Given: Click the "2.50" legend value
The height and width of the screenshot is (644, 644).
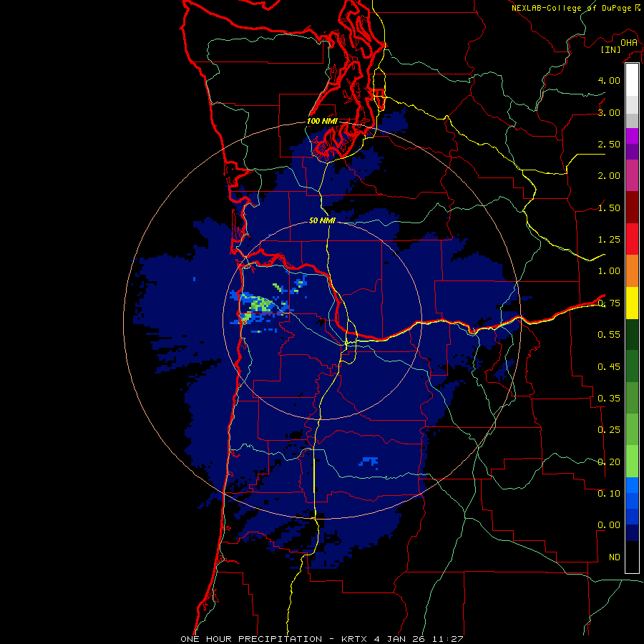Looking at the screenshot, I should (x=609, y=144).
